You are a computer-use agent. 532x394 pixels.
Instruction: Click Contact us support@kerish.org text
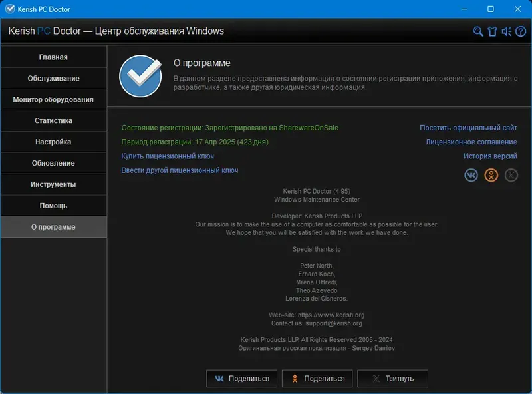[x=317, y=323]
